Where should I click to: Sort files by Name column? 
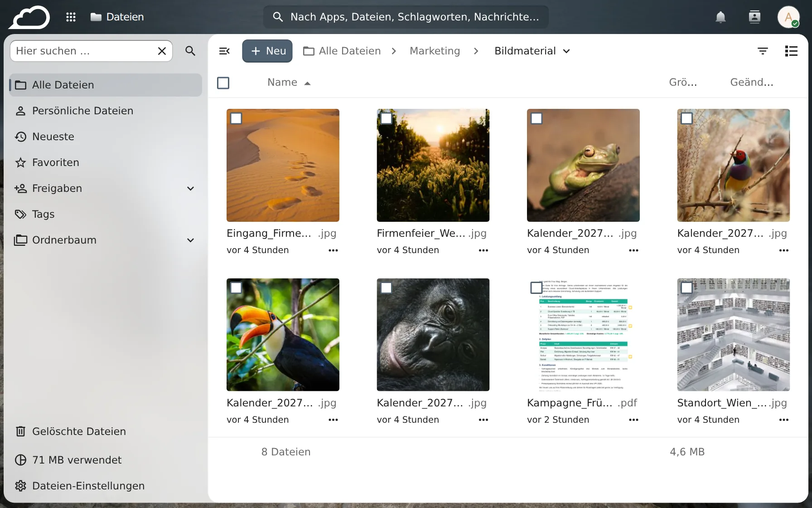point(289,83)
